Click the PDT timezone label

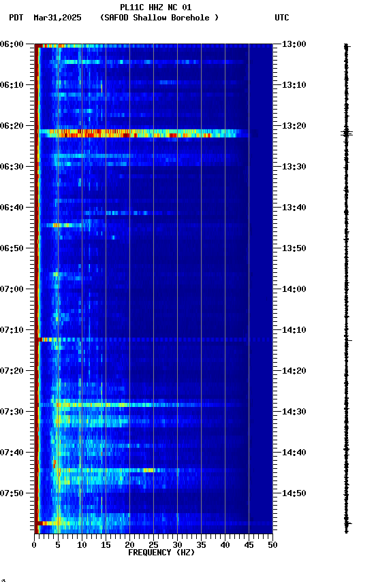click(x=16, y=18)
